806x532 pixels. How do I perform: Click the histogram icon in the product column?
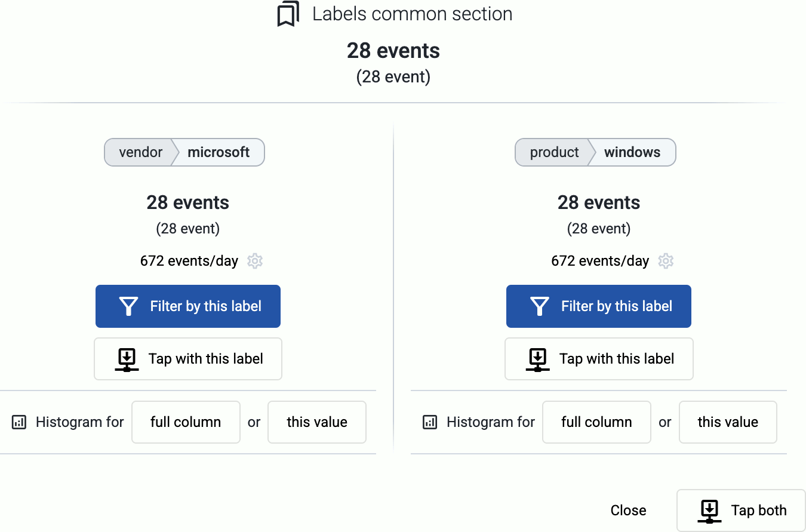coord(430,423)
